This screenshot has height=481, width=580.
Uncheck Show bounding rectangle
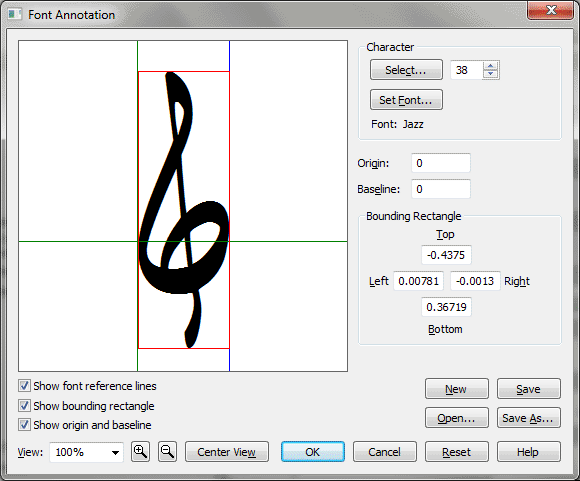pyautogui.click(x=24, y=406)
